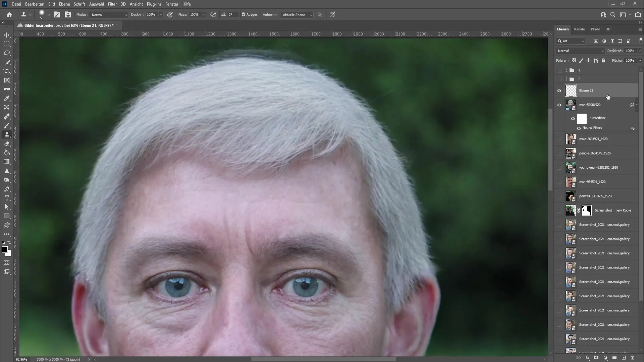
Task: Toggle visibility of man-59081920 layer
Action: tap(559, 105)
